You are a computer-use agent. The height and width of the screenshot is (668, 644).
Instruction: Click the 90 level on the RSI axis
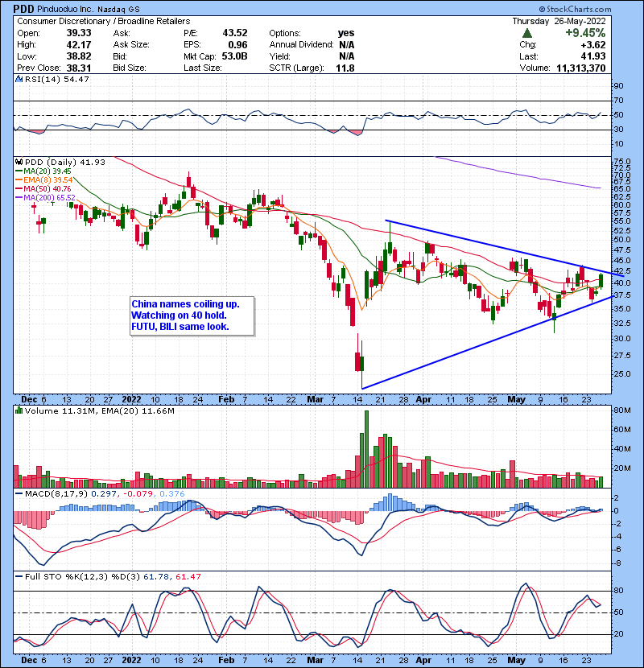click(x=618, y=85)
